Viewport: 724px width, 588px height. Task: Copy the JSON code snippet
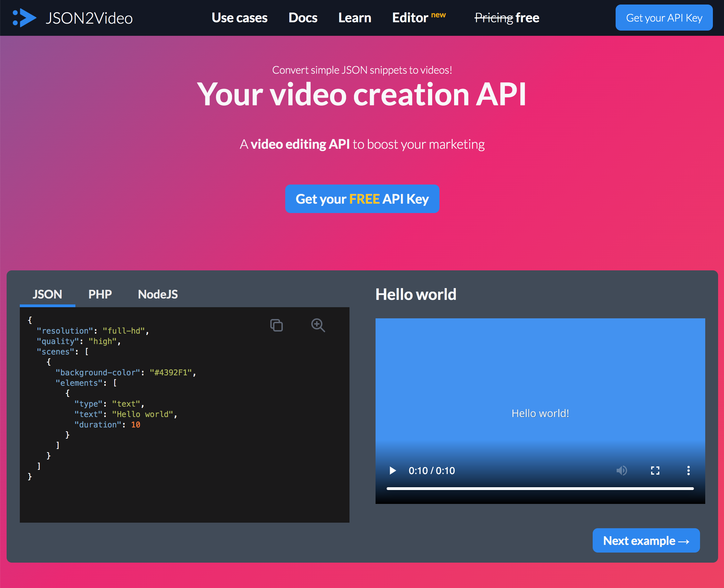[277, 325]
